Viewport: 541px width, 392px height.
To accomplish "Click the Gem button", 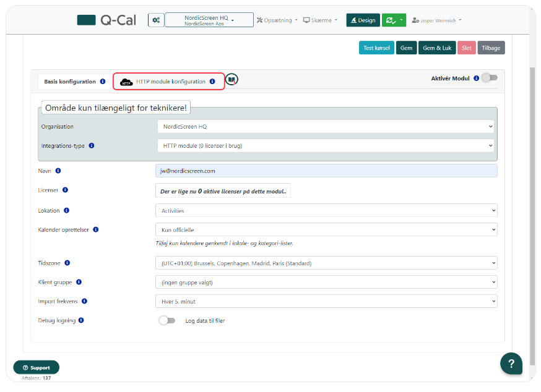I will click(x=406, y=48).
